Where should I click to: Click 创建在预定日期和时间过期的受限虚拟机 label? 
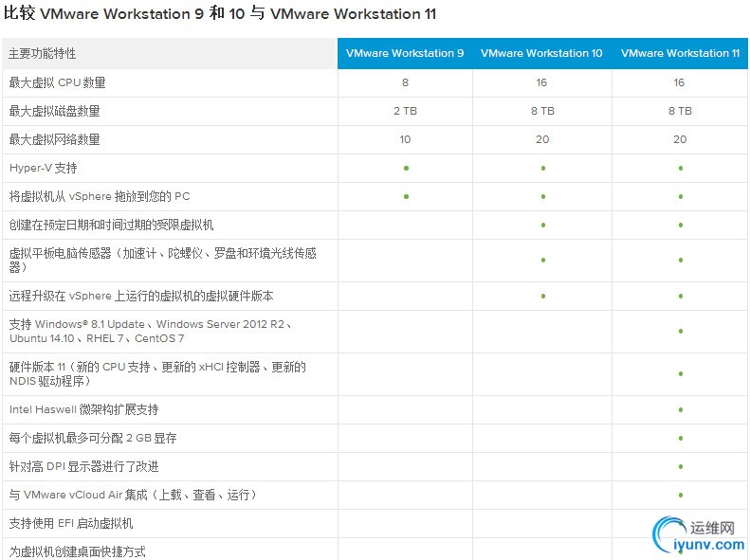point(111,225)
